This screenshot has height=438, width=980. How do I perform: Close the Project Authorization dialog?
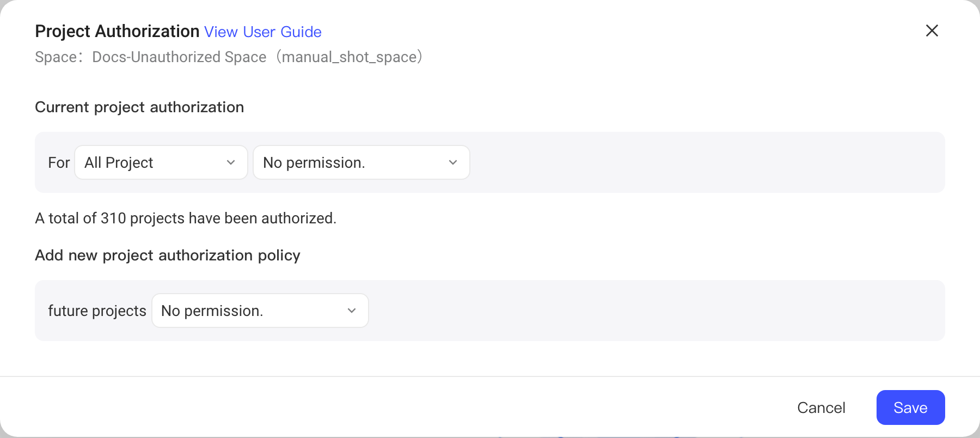[x=932, y=31]
